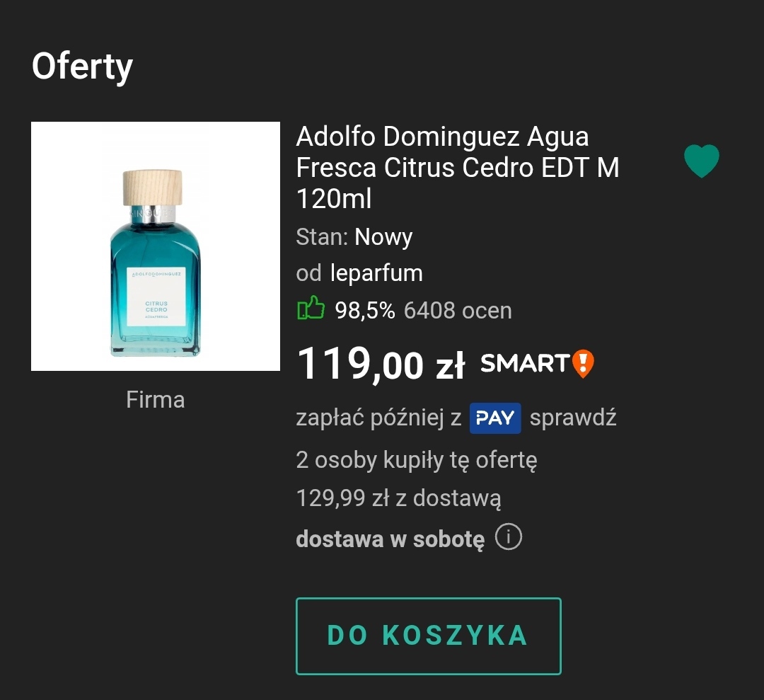The width and height of the screenshot is (764, 700).
Task: Click the 119,00 zł price
Action: tap(380, 365)
